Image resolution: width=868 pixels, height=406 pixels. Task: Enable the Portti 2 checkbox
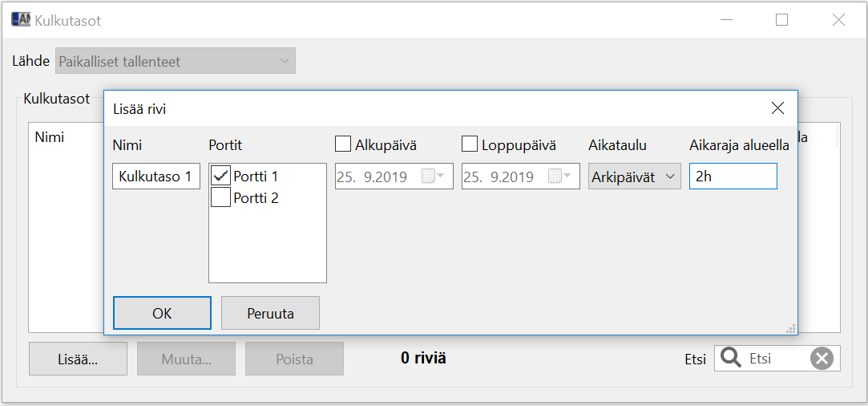point(221,197)
